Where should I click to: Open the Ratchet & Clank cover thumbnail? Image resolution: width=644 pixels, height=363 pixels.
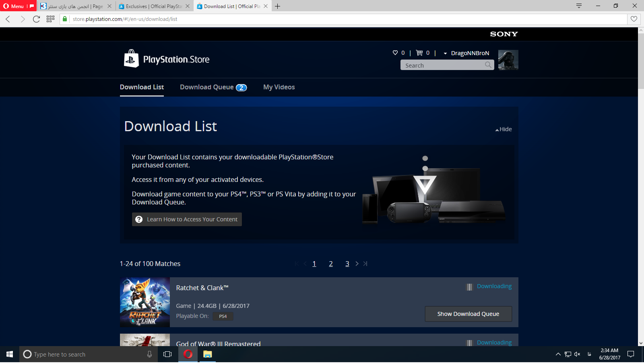[x=145, y=302]
